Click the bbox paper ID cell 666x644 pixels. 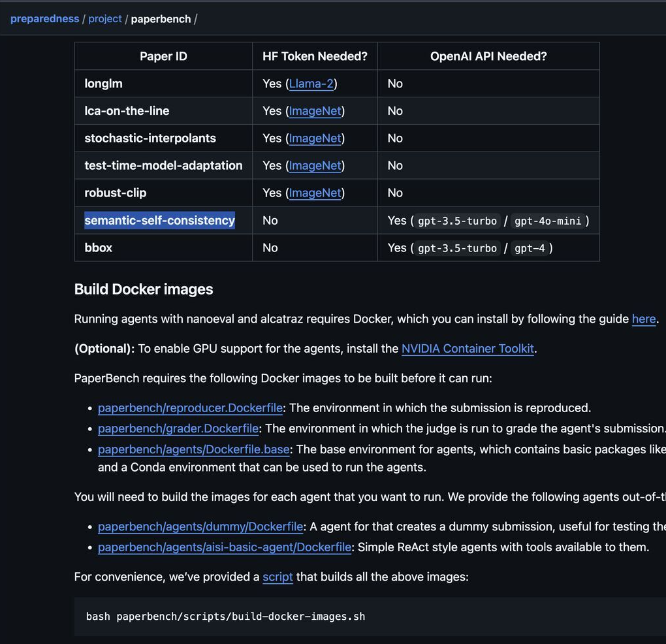[99, 248]
